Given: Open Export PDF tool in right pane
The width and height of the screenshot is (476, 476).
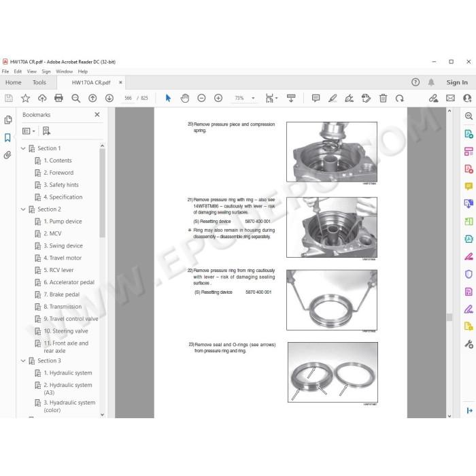Looking at the screenshot, I should pyautogui.click(x=469, y=134).
